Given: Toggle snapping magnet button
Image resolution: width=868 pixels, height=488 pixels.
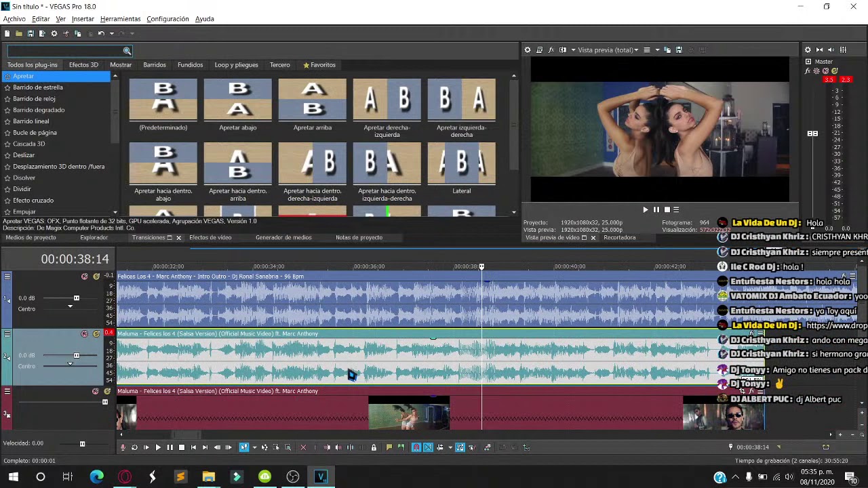Looking at the screenshot, I should 416,447.
